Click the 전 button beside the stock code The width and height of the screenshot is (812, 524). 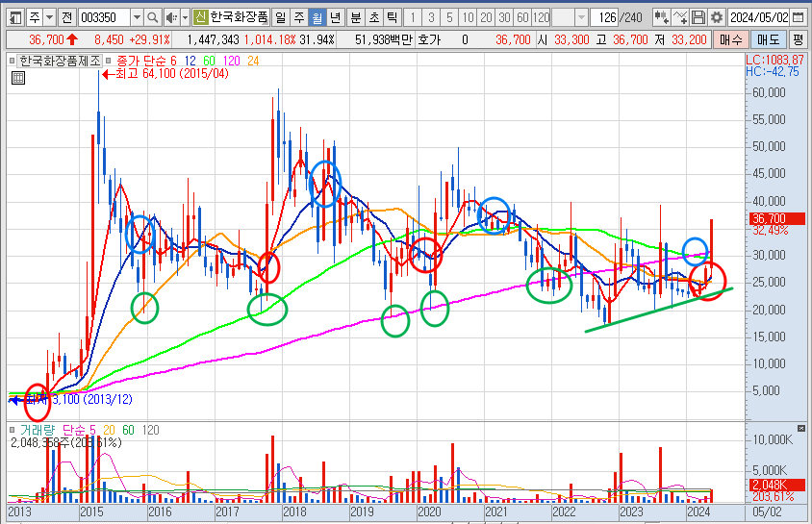point(66,18)
